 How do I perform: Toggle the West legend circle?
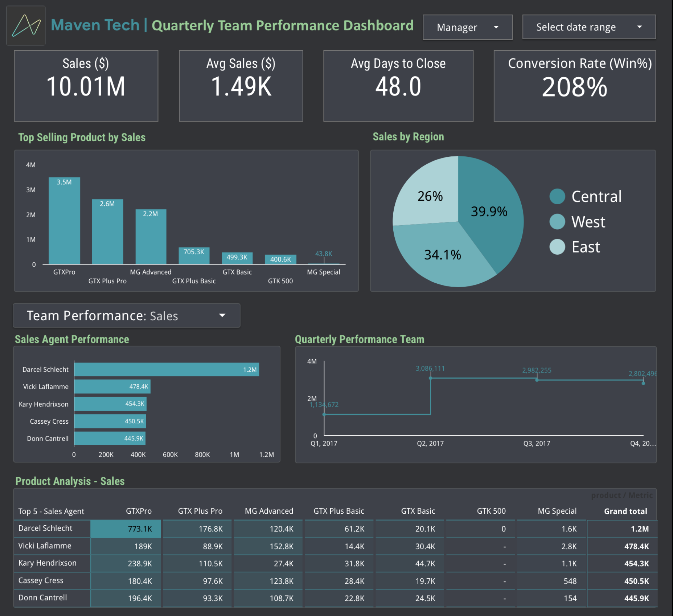(x=557, y=222)
